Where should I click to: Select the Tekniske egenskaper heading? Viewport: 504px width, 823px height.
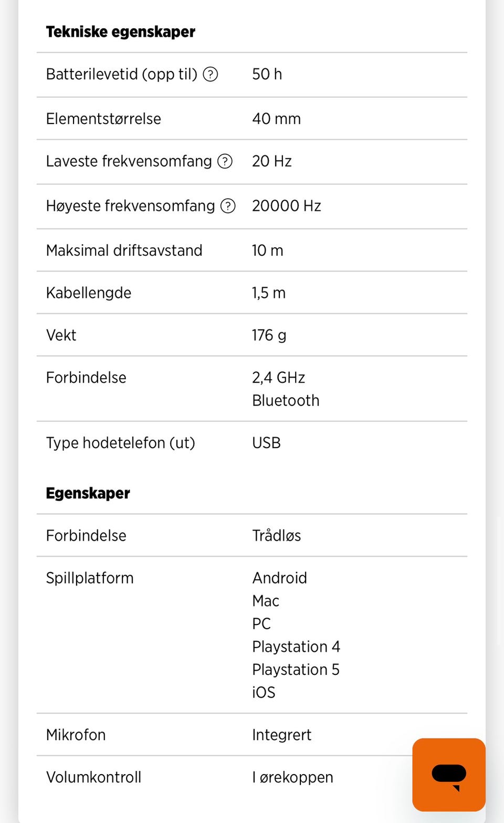click(120, 32)
